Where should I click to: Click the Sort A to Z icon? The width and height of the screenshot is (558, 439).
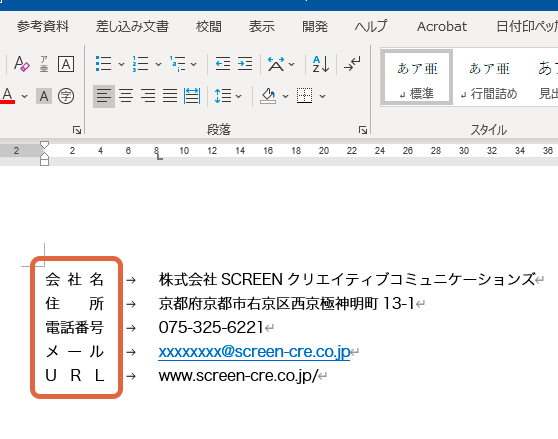point(321,64)
